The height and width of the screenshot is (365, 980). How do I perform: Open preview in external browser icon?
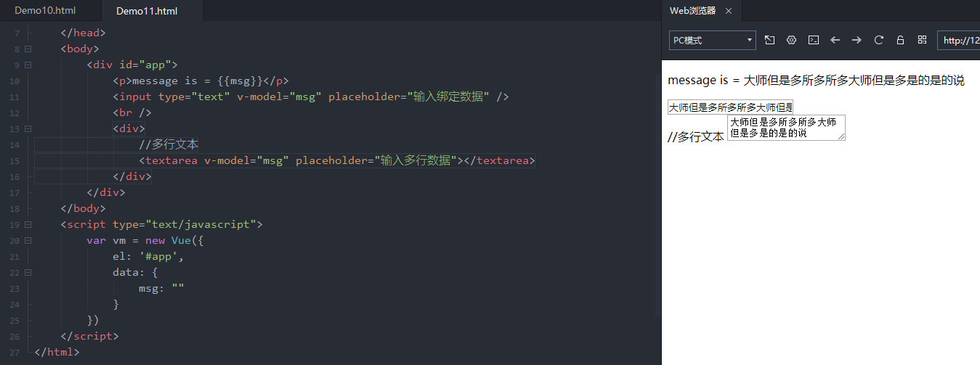pyautogui.click(x=770, y=40)
